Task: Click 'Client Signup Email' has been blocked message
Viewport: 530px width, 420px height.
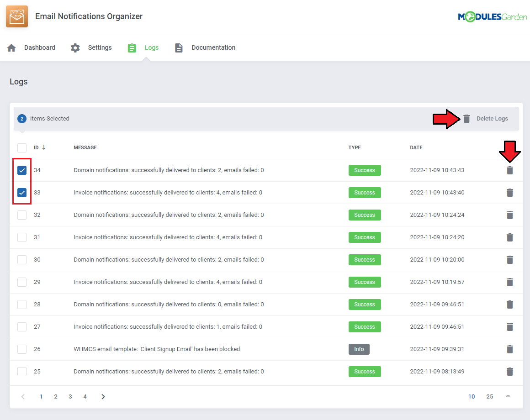Action: (157, 349)
